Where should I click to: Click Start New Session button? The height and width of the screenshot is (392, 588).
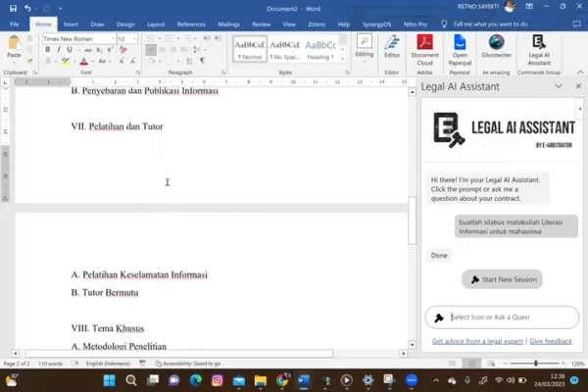point(502,279)
